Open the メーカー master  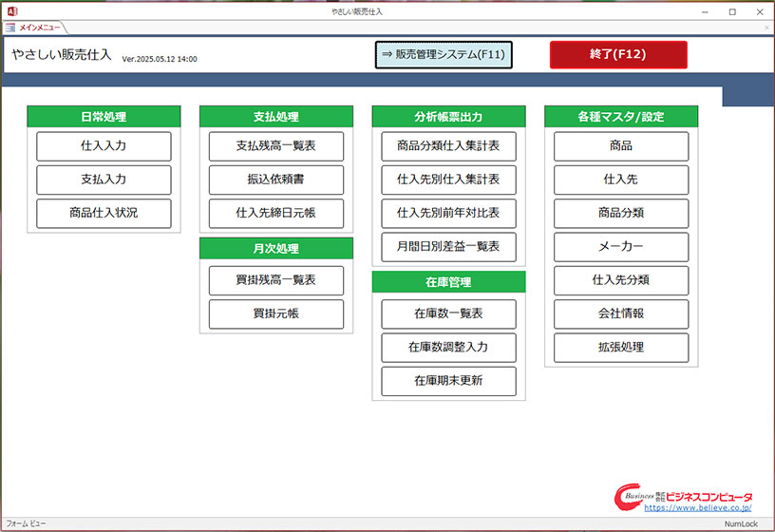621,246
